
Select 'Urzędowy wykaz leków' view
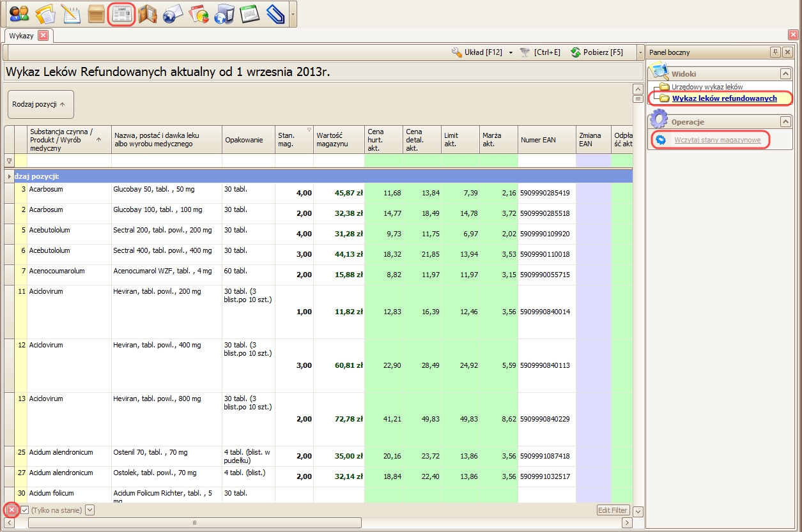tap(707, 87)
